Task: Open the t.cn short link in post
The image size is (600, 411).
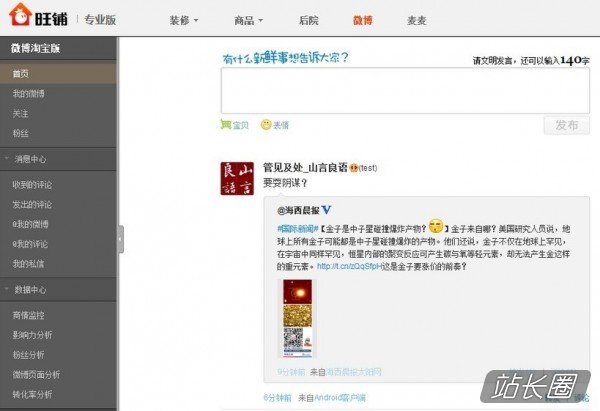Action: (349, 266)
